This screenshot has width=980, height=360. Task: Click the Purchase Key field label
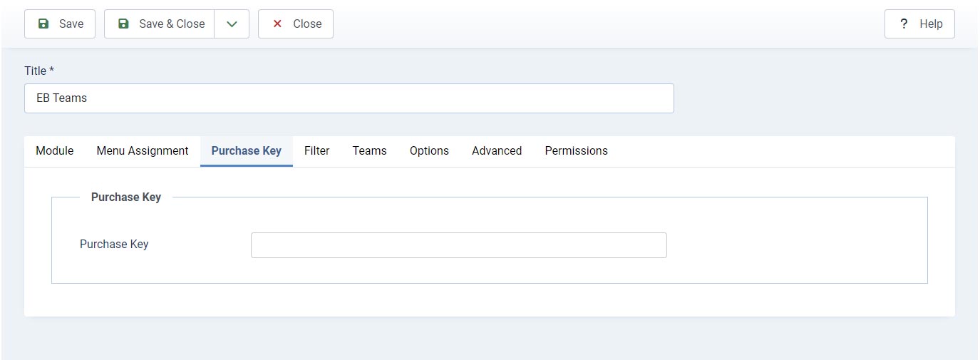pos(114,244)
